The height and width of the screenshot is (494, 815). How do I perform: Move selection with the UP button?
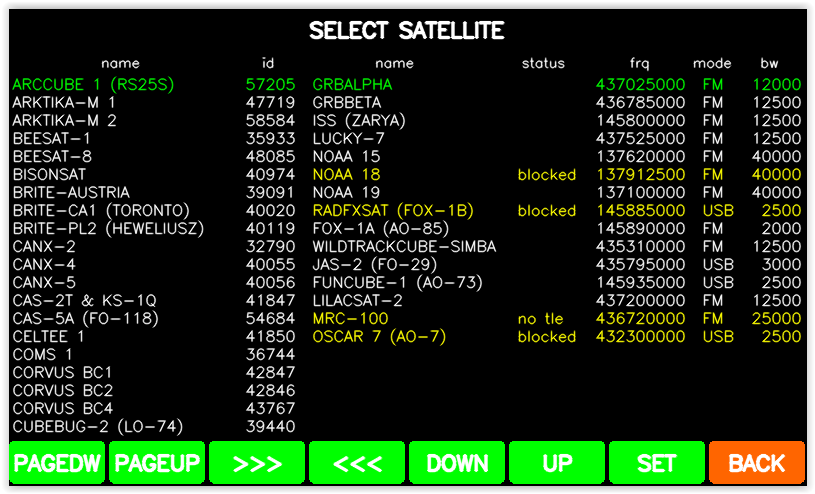coord(557,462)
